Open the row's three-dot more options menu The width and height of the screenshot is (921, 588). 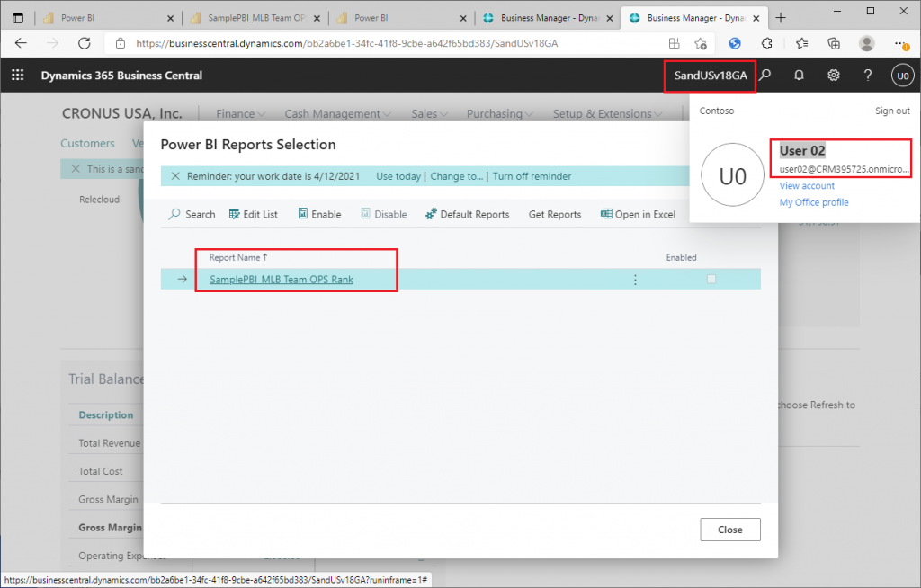(x=635, y=280)
